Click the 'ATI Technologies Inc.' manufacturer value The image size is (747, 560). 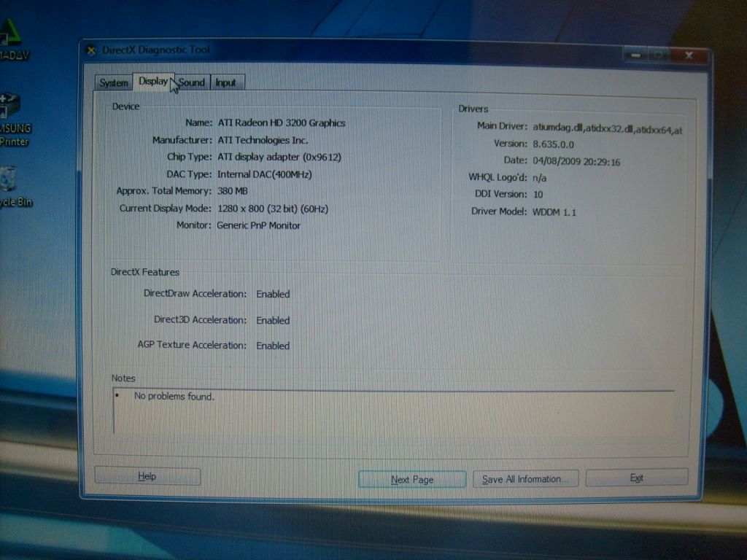pyautogui.click(x=263, y=140)
